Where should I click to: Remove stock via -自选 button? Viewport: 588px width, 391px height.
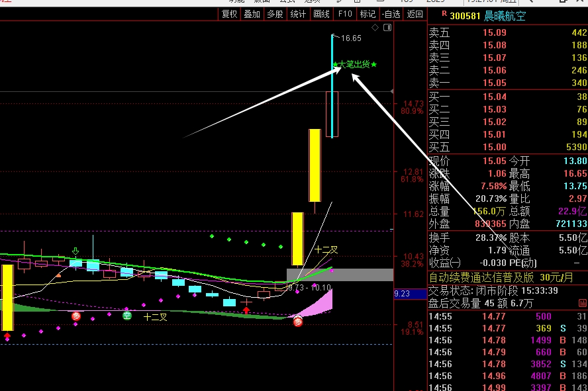click(x=391, y=15)
